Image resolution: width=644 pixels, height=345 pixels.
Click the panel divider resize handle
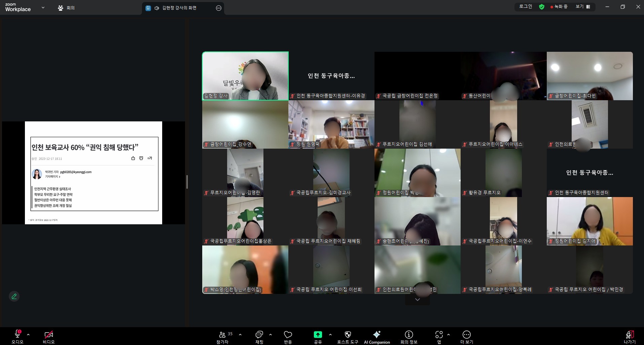click(187, 182)
